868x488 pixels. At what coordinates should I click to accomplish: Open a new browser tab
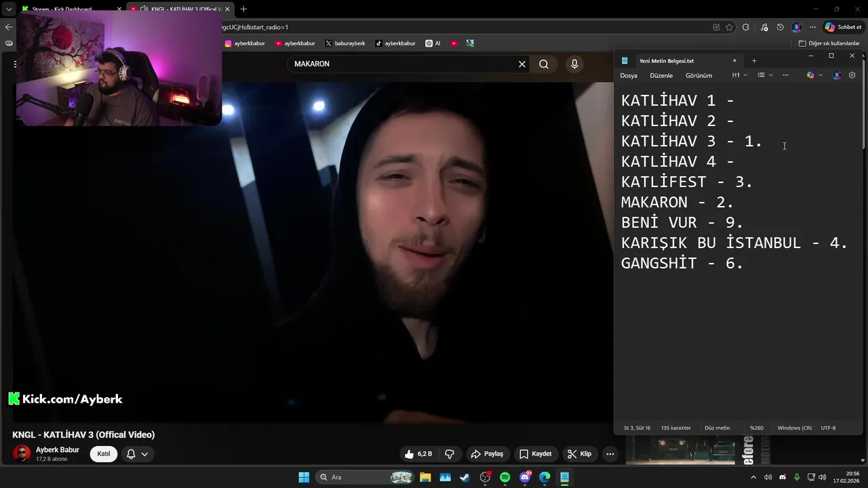(x=243, y=9)
